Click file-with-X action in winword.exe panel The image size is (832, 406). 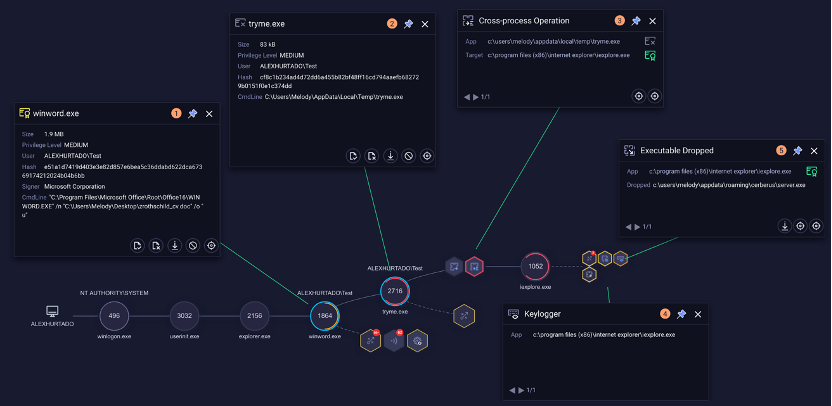pos(156,245)
